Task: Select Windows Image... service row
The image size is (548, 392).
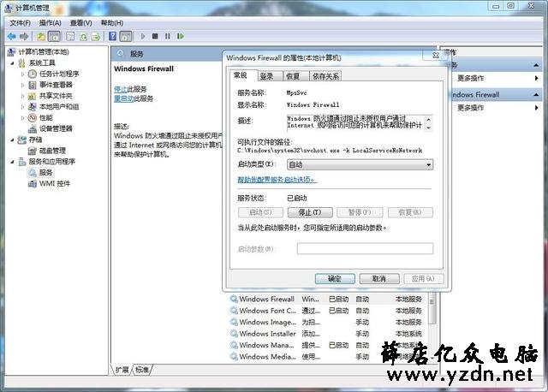Action: click(328, 322)
